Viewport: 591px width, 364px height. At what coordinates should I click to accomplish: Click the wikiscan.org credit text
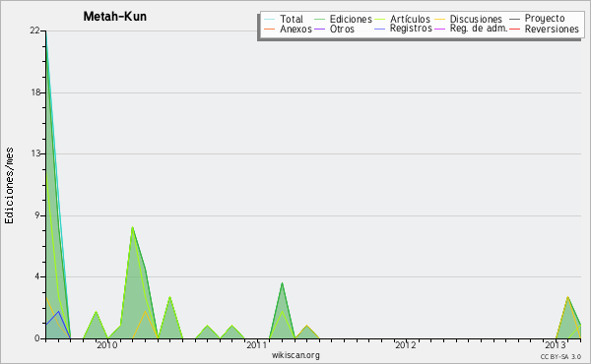click(x=295, y=355)
